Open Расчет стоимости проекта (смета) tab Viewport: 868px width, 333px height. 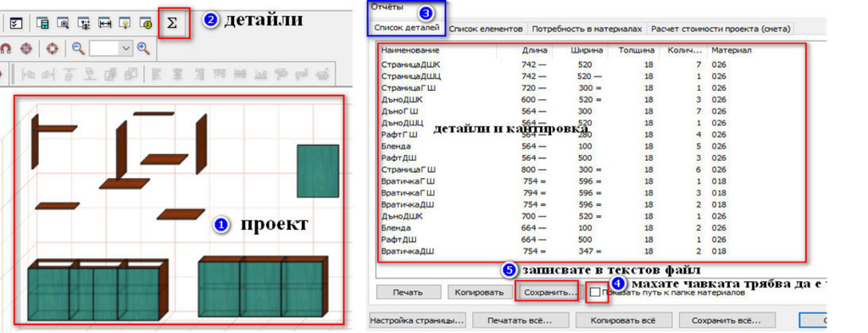pos(721,28)
